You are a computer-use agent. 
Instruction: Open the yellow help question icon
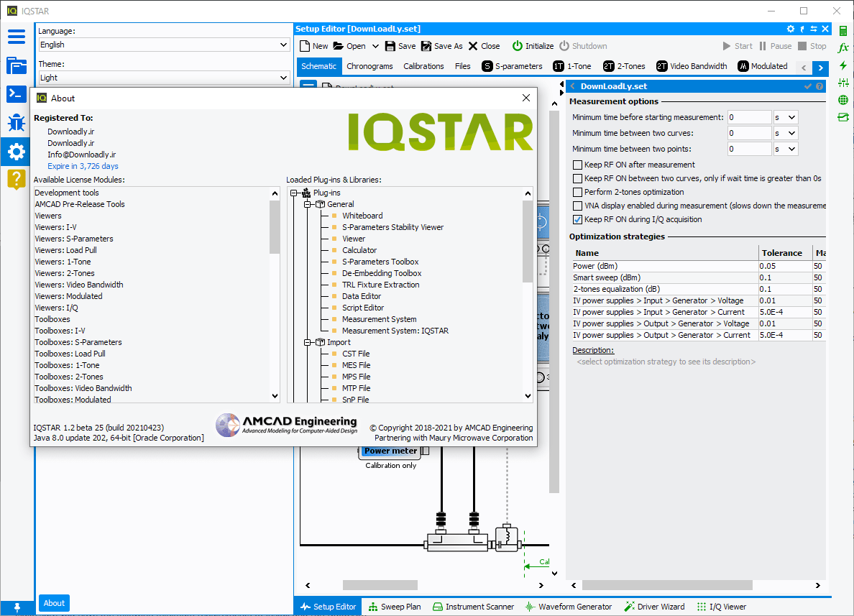pyautogui.click(x=17, y=179)
